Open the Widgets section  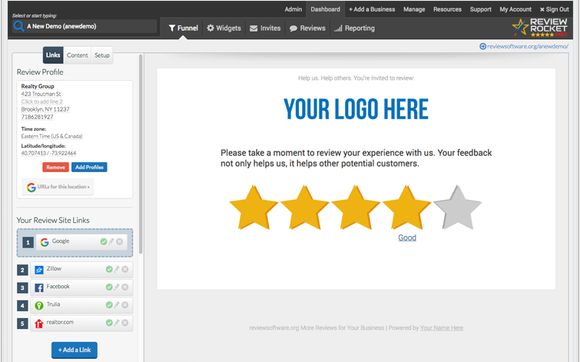(x=224, y=28)
